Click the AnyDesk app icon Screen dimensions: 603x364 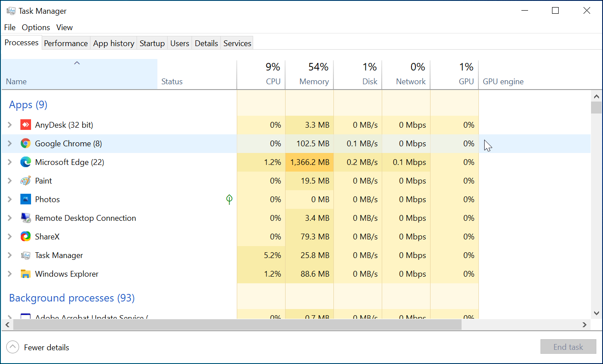pyautogui.click(x=26, y=125)
